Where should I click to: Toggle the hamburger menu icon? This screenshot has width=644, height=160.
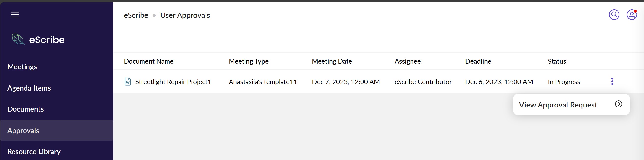(15, 14)
